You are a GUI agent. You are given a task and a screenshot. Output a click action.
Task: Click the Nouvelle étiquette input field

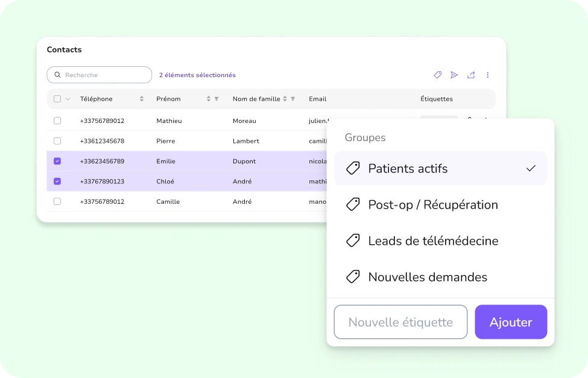400,323
